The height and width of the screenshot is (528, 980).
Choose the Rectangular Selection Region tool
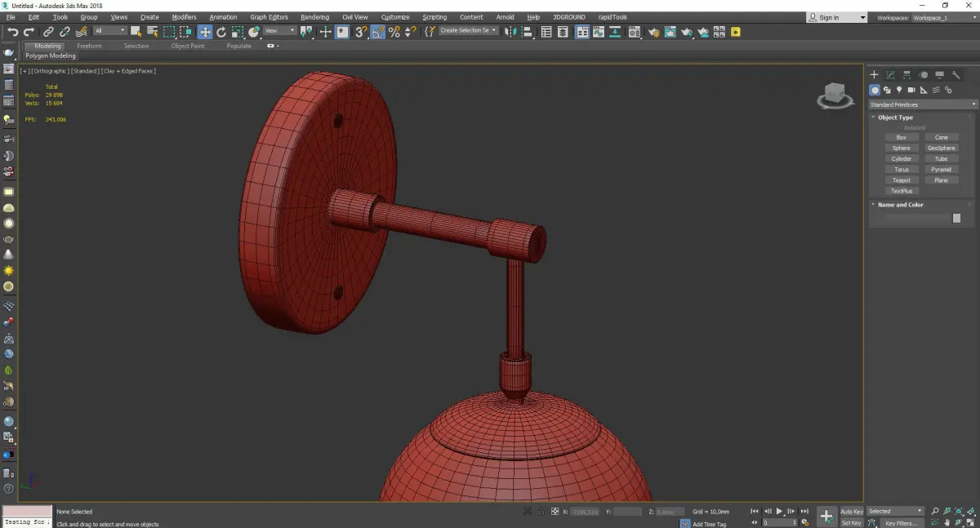pyautogui.click(x=169, y=32)
